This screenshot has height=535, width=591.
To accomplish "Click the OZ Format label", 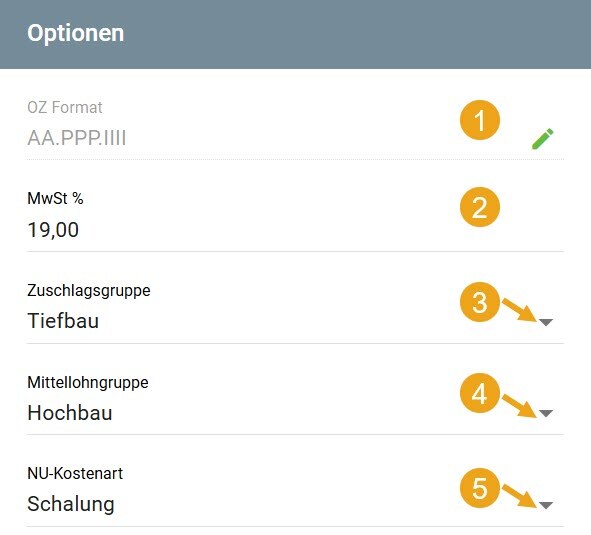I will 65,107.
